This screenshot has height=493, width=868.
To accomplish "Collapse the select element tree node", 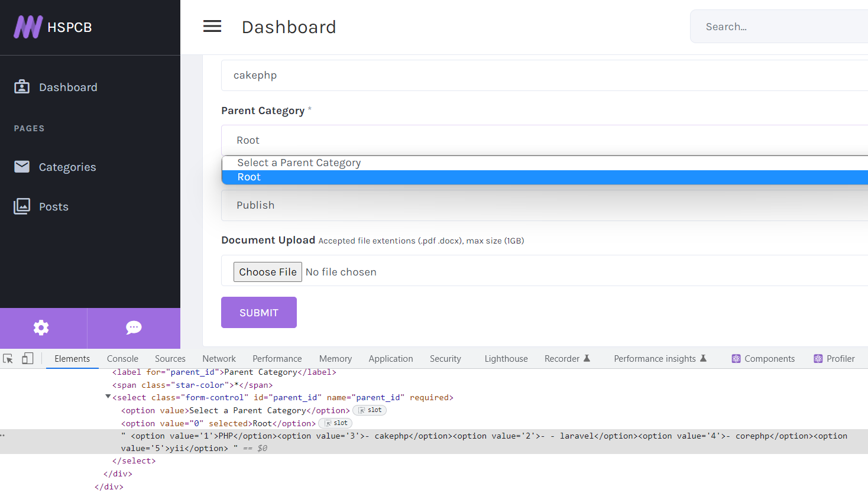I will tap(108, 397).
